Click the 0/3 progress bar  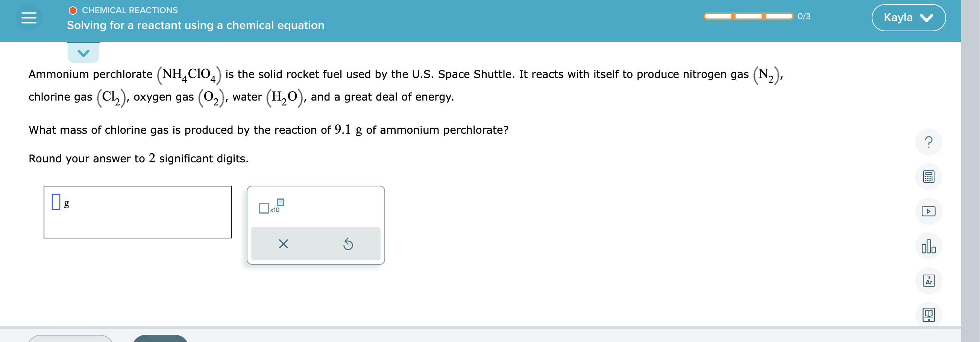pyautogui.click(x=748, y=15)
